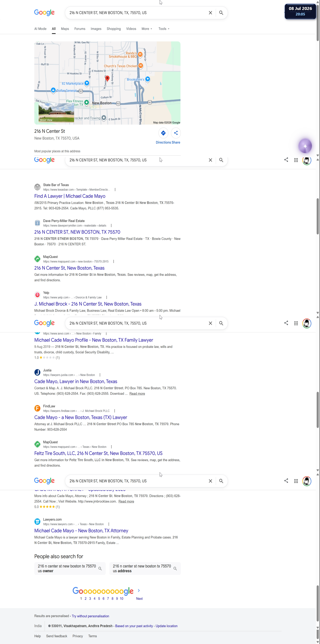Open options menu for mapquest new-boston 75570-2915 result
This screenshot has width=320, height=644.
click(x=113, y=261)
